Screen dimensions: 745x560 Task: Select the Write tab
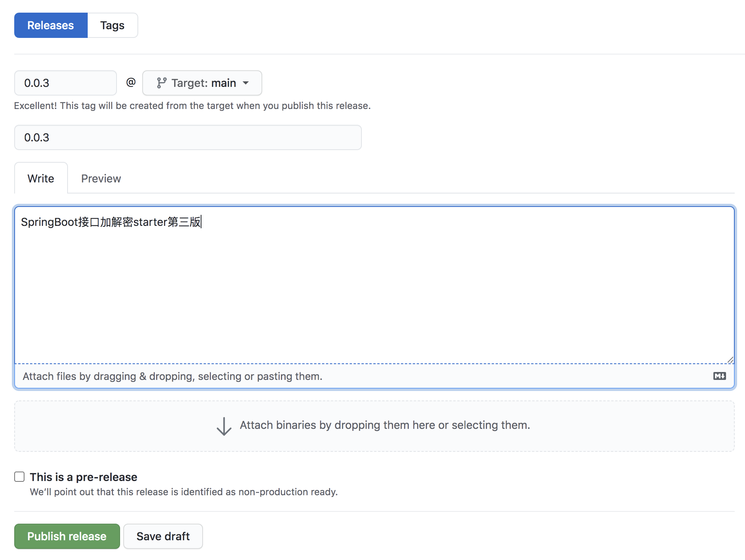(41, 178)
